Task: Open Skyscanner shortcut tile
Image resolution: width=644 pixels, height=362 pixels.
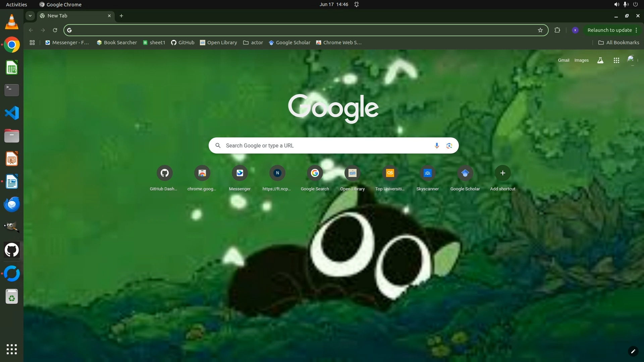Action: 427,173
